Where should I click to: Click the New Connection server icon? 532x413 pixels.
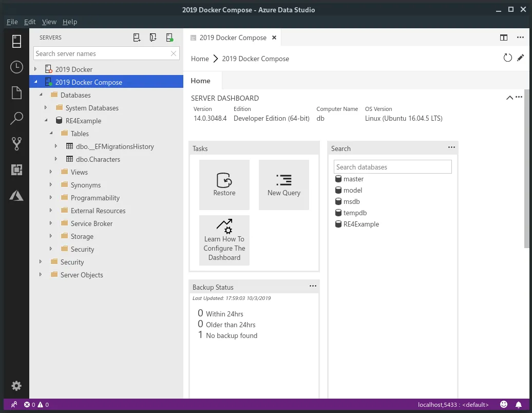click(x=137, y=37)
